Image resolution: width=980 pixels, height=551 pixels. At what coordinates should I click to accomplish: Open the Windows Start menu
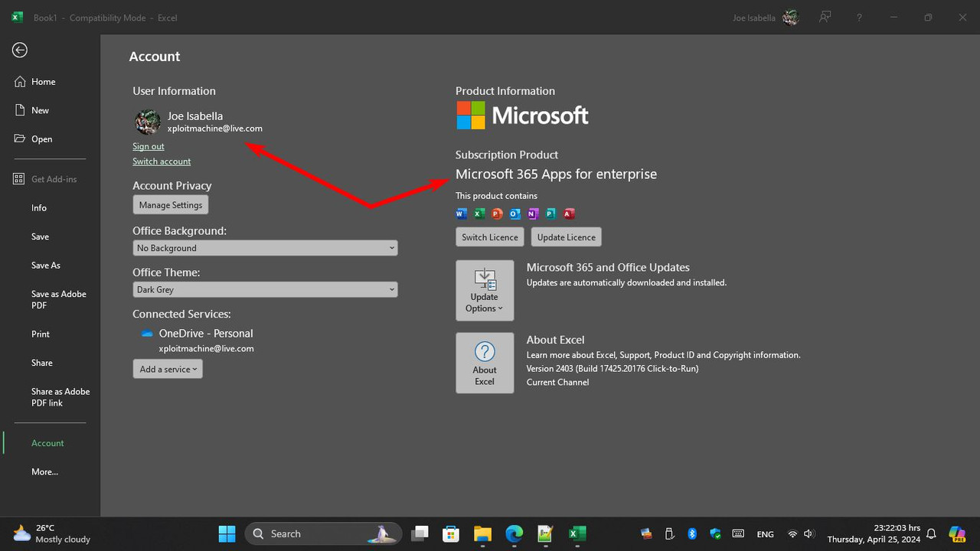[x=227, y=533]
